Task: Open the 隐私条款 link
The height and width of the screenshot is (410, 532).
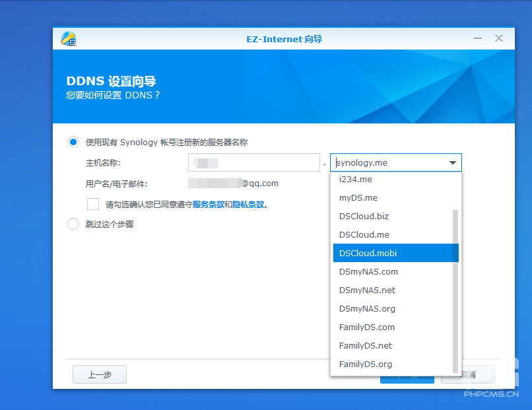Action: pos(248,204)
